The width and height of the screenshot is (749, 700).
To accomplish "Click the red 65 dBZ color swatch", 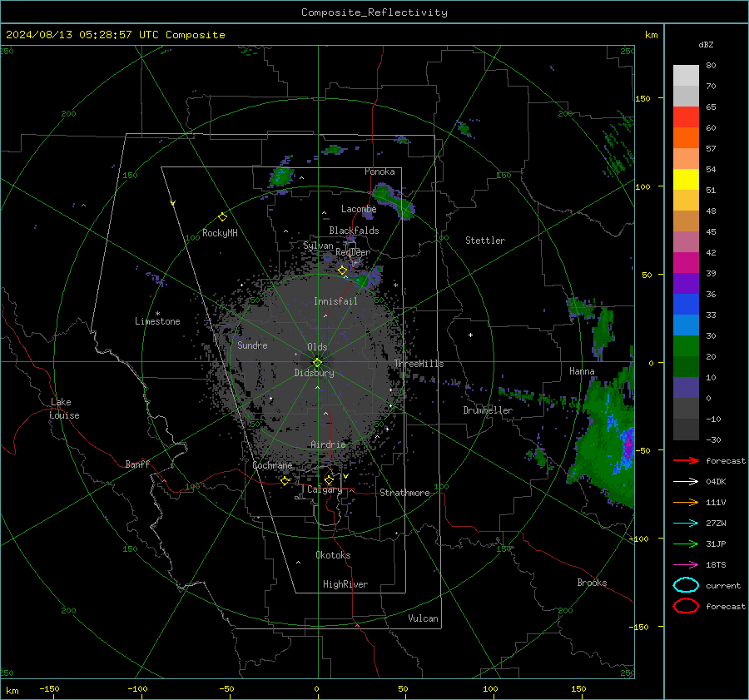I will (x=686, y=117).
